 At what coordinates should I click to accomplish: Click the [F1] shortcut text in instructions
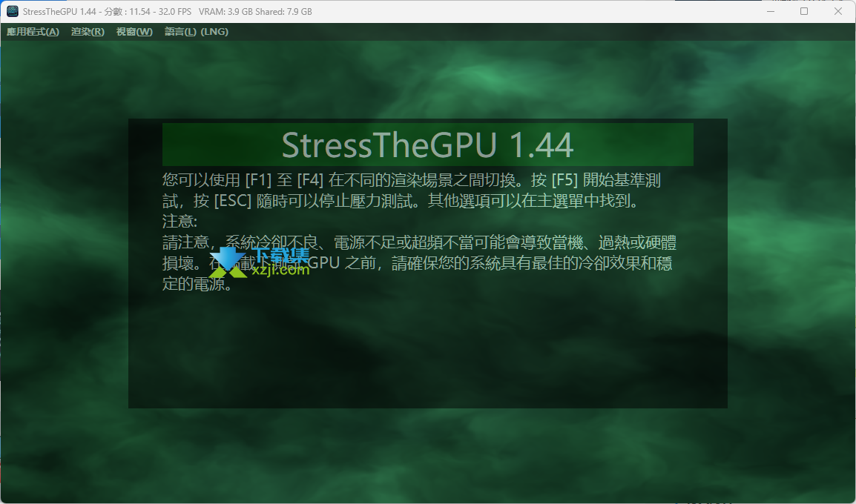[260, 179]
